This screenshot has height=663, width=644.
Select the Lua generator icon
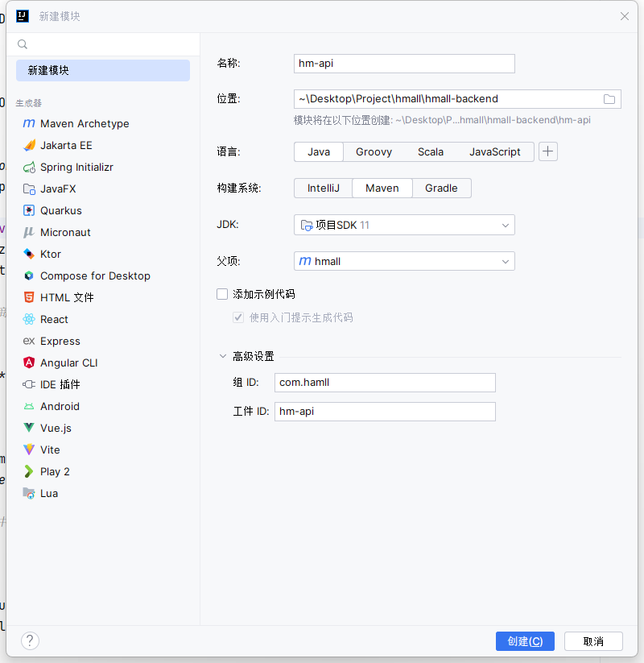point(29,493)
